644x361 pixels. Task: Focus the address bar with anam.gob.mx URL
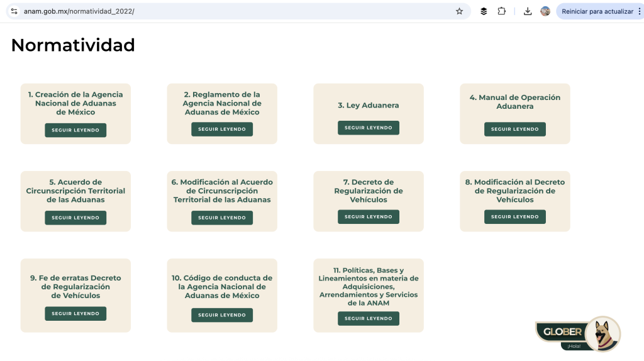(x=238, y=11)
